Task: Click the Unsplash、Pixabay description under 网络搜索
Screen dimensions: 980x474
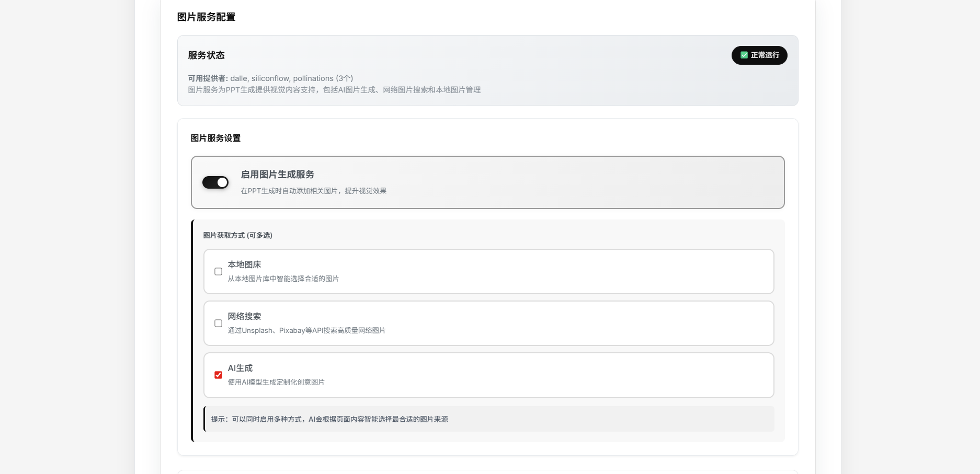Action: 306,331
